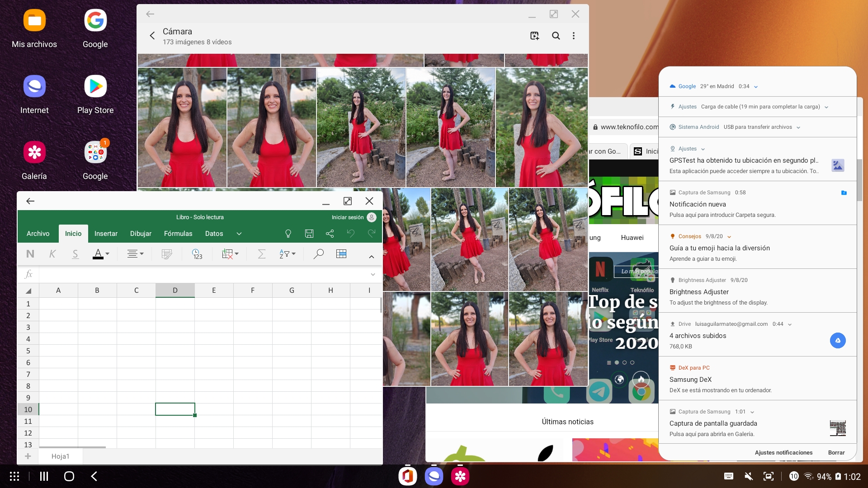Click the gallery search icon
The width and height of the screenshot is (868, 488).
pyautogui.click(x=556, y=36)
